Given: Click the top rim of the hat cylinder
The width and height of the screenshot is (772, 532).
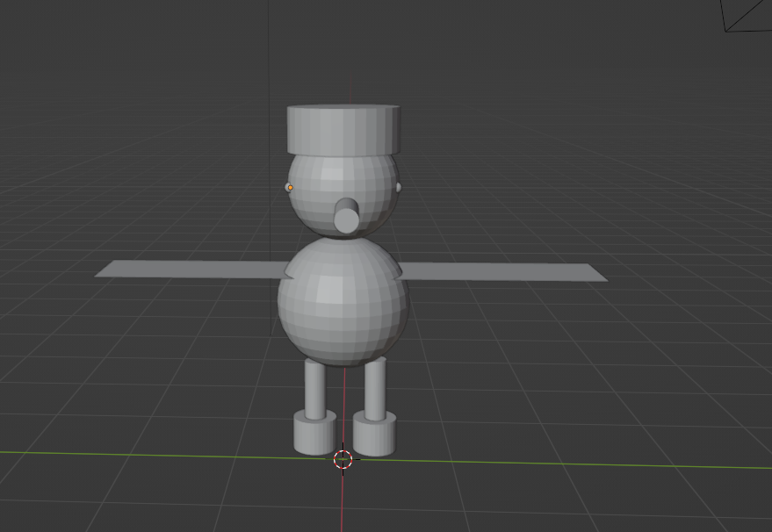Looking at the screenshot, I should 343,111.
